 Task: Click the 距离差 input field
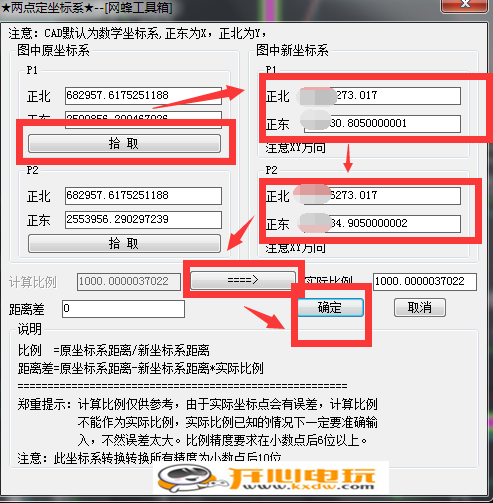(x=123, y=309)
